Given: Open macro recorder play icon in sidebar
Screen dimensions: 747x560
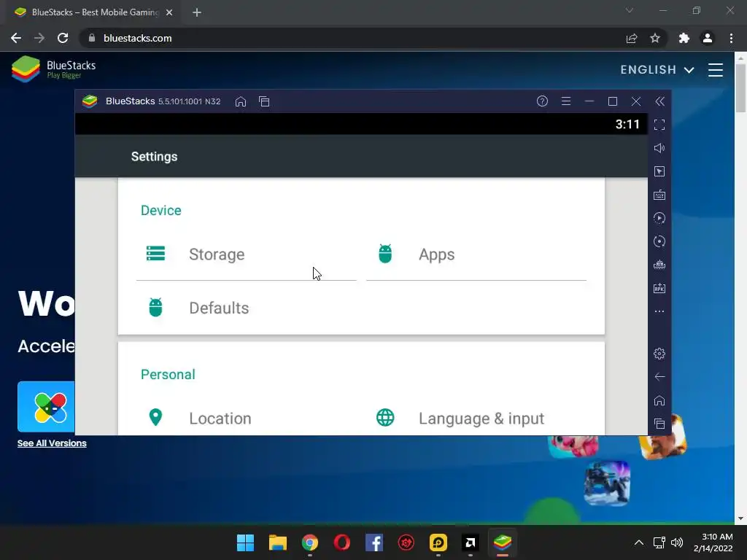Looking at the screenshot, I should click(x=659, y=218).
